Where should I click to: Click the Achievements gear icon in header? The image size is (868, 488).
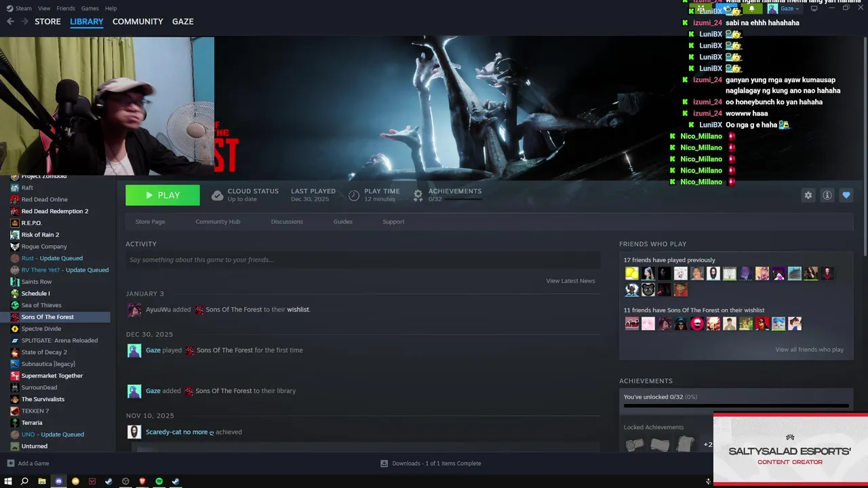pyautogui.click(x=418, y=195)
